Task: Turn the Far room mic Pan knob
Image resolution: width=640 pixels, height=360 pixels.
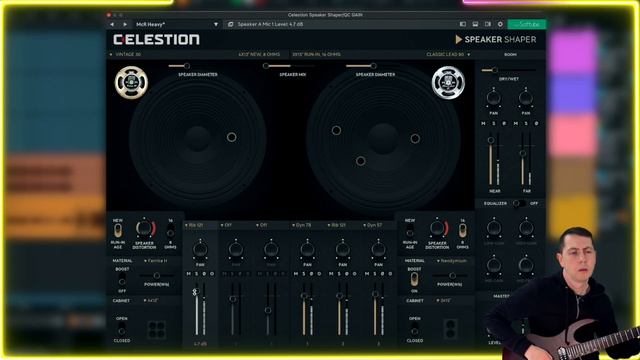Action: click(526, 98)
